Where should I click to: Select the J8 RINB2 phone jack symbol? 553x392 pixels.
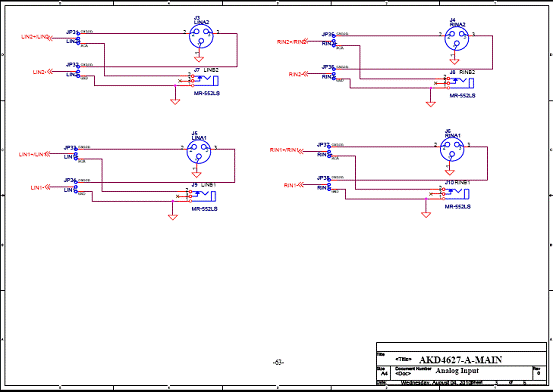pyautogui.click(x=461, y=83)
